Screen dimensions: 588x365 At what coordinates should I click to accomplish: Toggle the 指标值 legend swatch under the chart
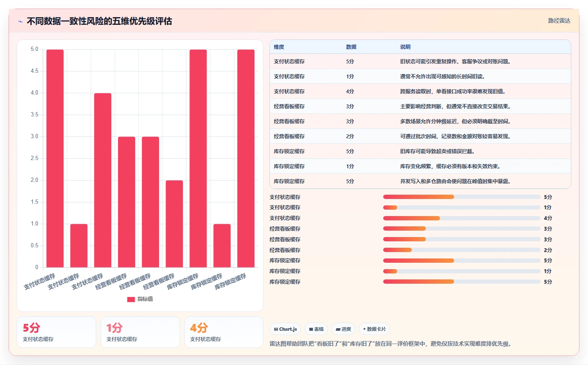click(131, 299)
